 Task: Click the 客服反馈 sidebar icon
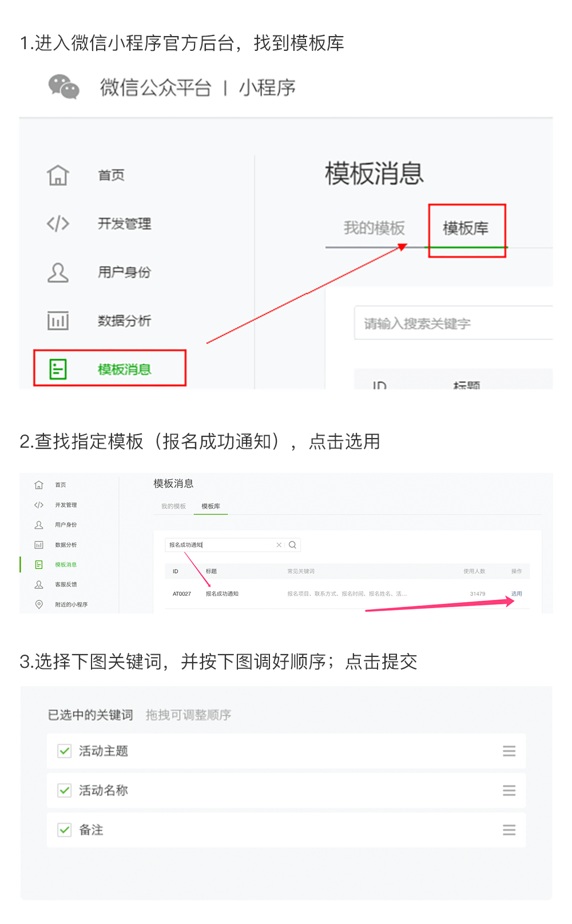pyautogui.click(x=39, y=584)
